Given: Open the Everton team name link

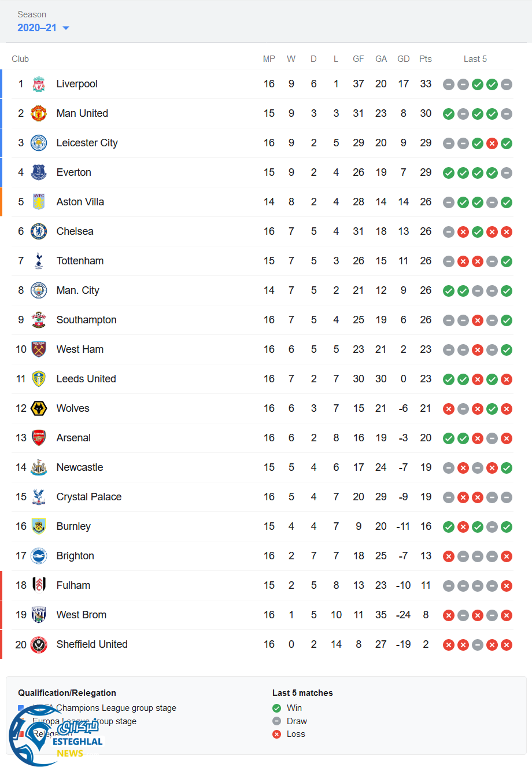Looking at the screenshot, I should (74, 172).
